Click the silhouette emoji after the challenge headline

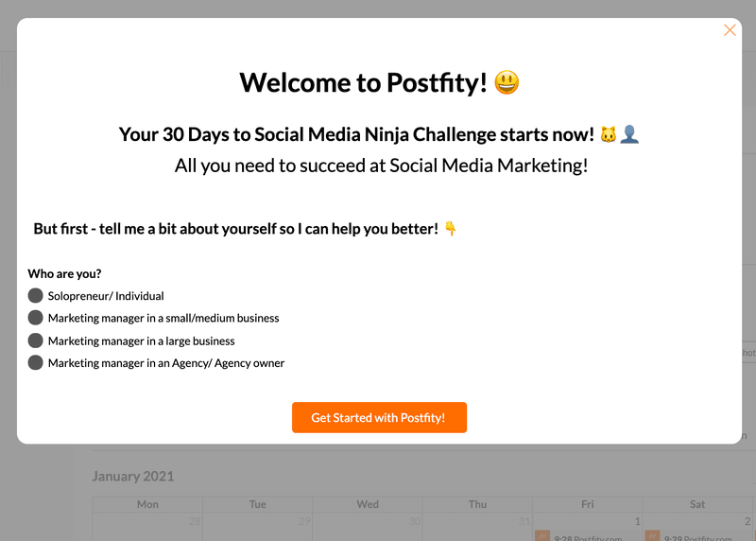(629, 135)
